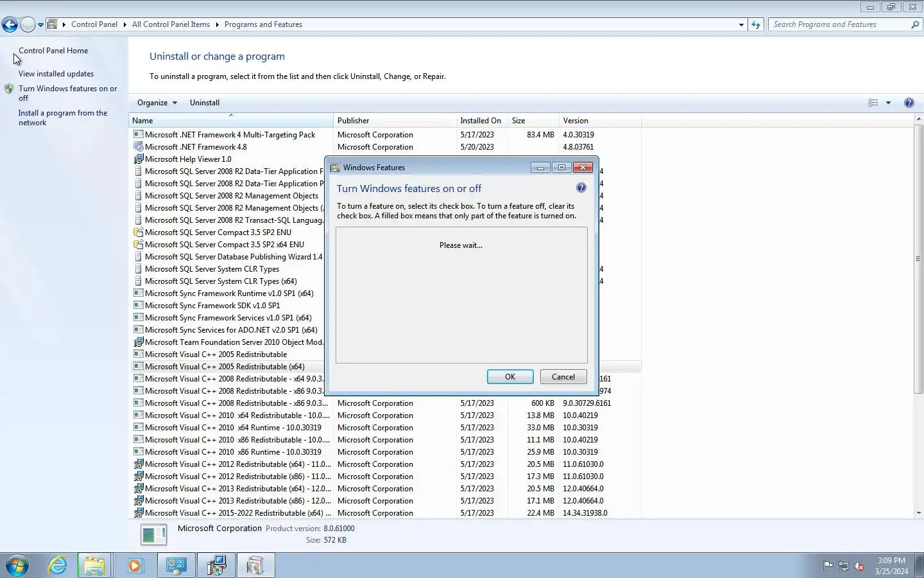Open the address bar history dropdown
Image resolution: width=924 pixels, height=578 pixels.
point(741,24)
